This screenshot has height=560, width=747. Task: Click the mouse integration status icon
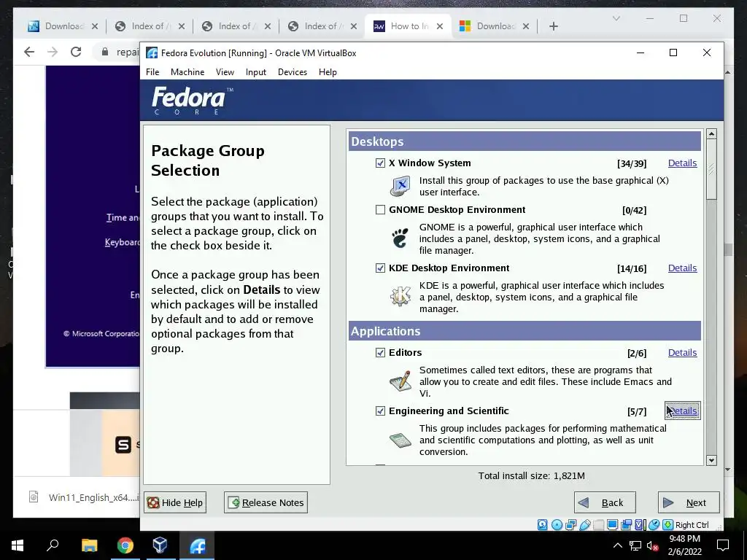654,525
